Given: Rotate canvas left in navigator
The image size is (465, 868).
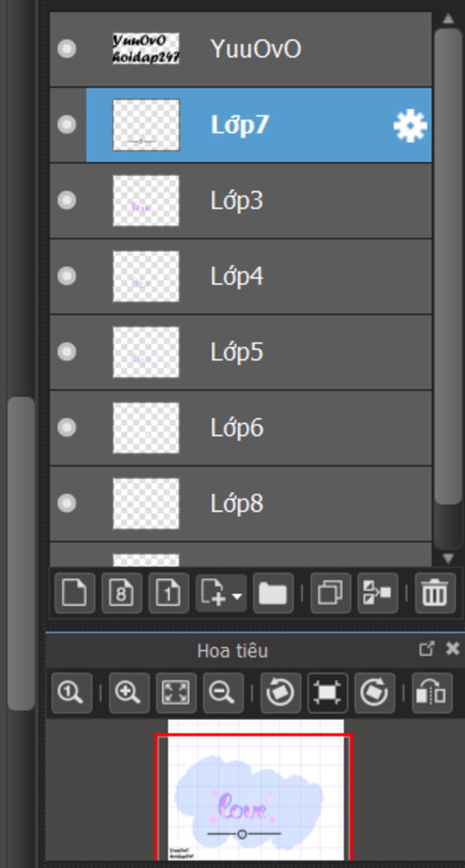Looking at the screenshot, I should tap(280, 693).
